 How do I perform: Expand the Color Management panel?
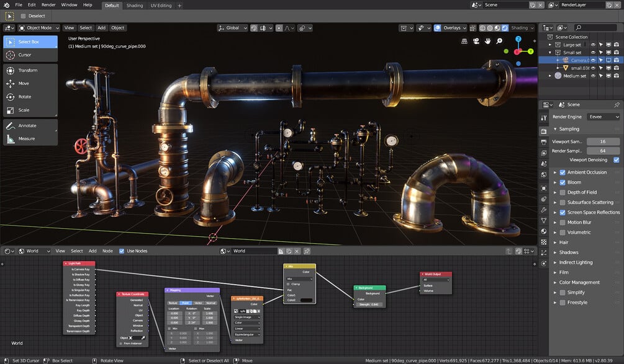554,283
